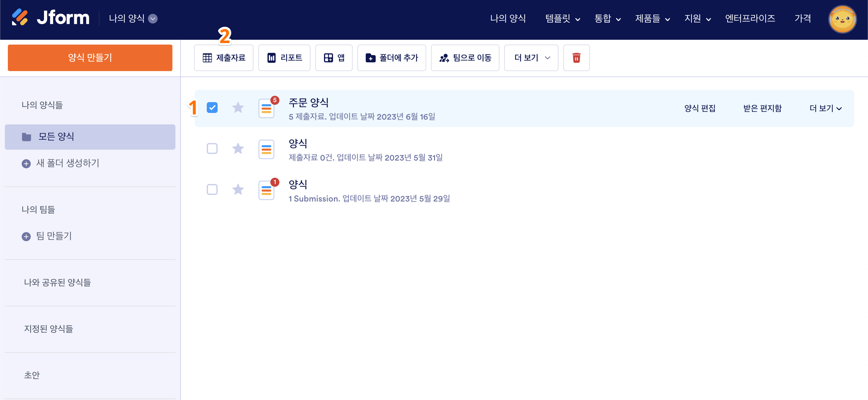Click the orange 양식 만들기 button
Image resolution: width=868 pixels, height=400 pixels.
pos(90,58)
